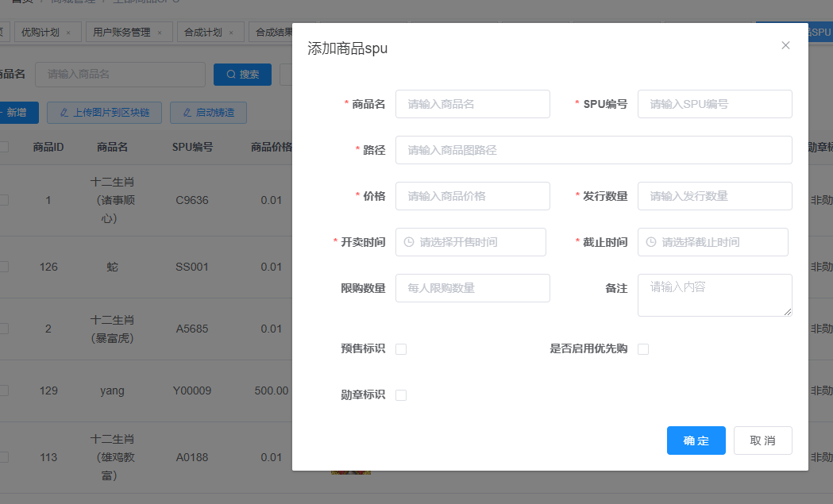833x504 pixels.
Task: Click the 请输入商品名 input field
Action: (x=472, y=104)
